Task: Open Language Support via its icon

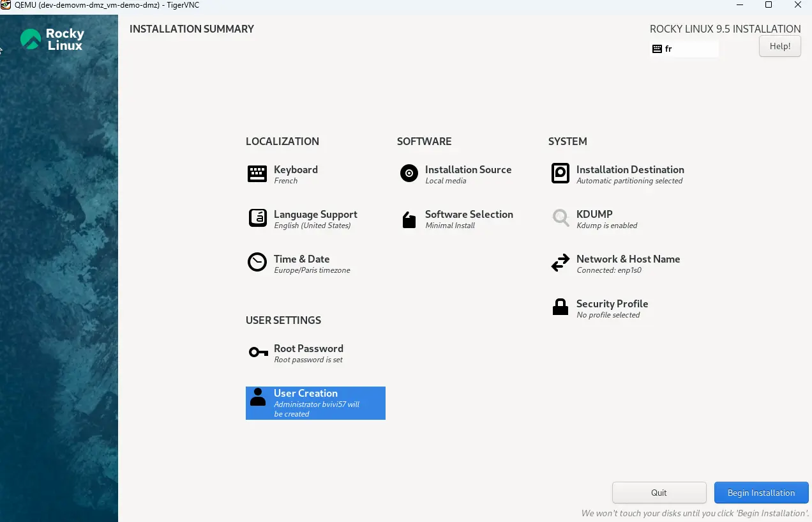Action: tap(257, 219)
